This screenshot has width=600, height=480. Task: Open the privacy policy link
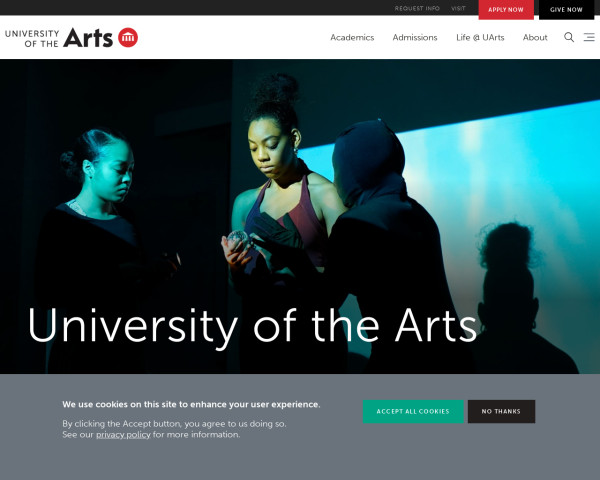(123, 434)
